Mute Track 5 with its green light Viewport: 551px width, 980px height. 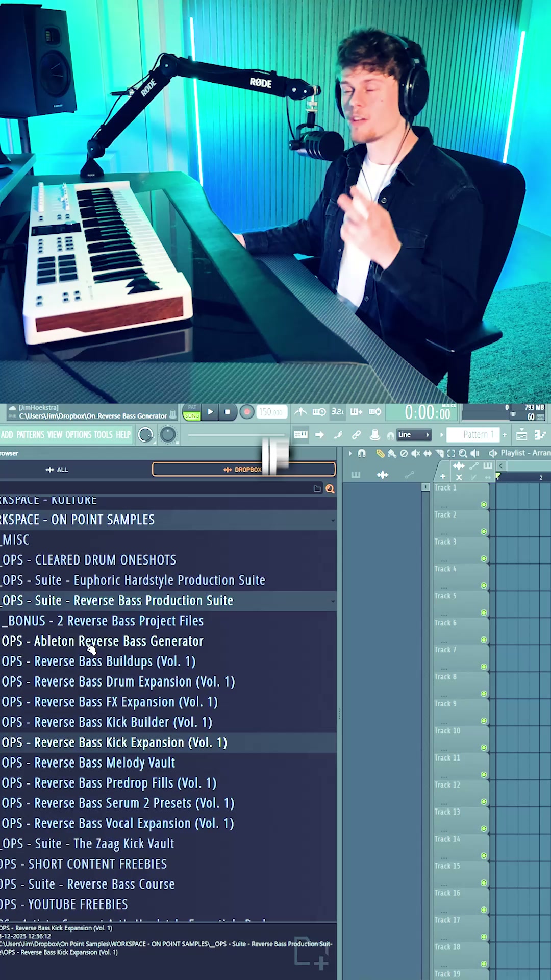click(484, 613)
